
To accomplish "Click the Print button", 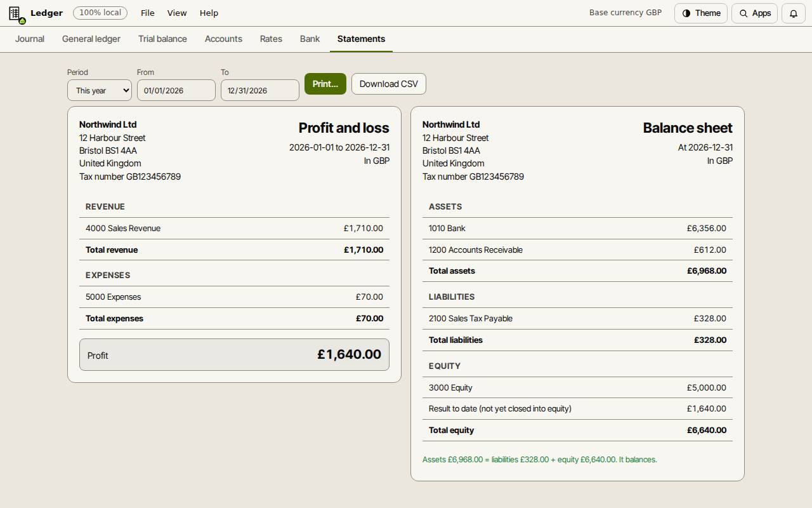I will 325,84.
